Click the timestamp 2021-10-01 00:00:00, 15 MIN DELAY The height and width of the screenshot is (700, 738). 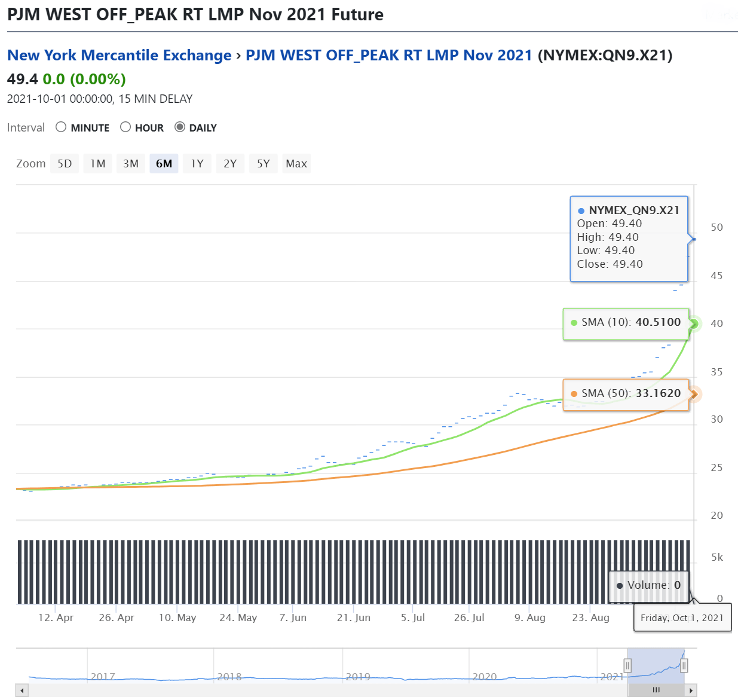pos(100,99)
